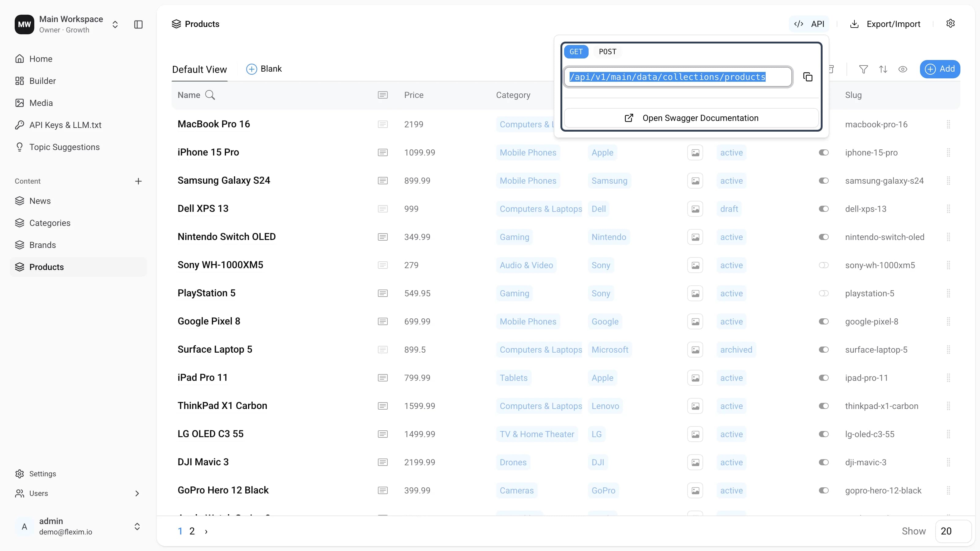Click the description column header icon
Screen dimensions: 980x551
click(x=383, y=95)
